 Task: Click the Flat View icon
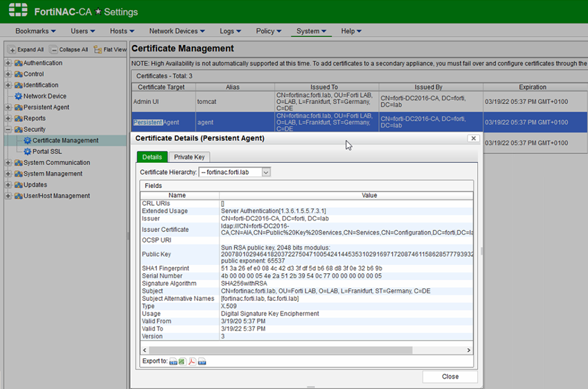point(98,50)
